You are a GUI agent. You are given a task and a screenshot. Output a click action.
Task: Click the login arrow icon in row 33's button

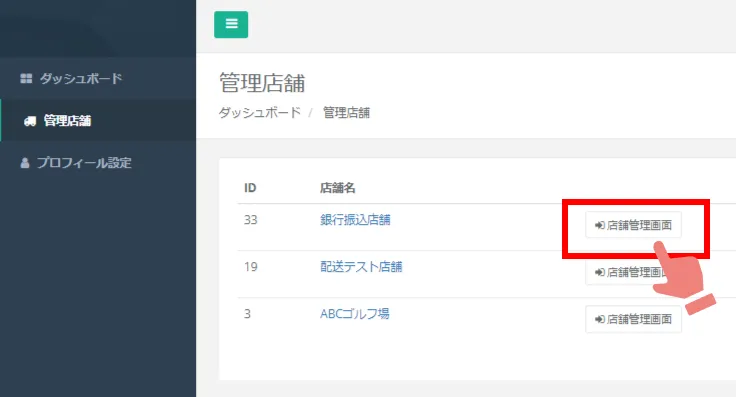click(x=599, y=225)
